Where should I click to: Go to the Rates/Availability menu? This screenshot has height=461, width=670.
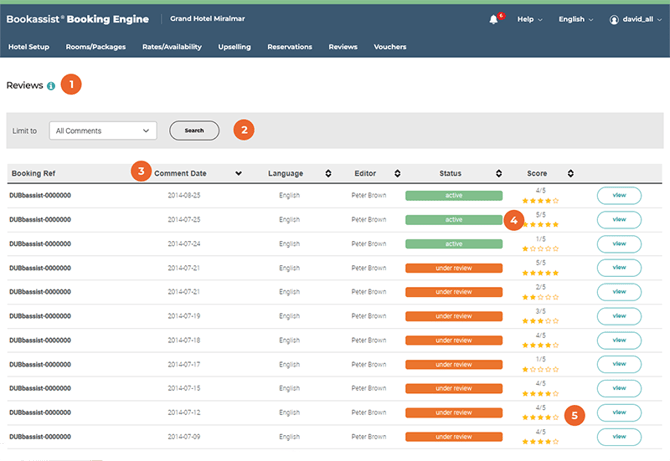coord(172,47)
